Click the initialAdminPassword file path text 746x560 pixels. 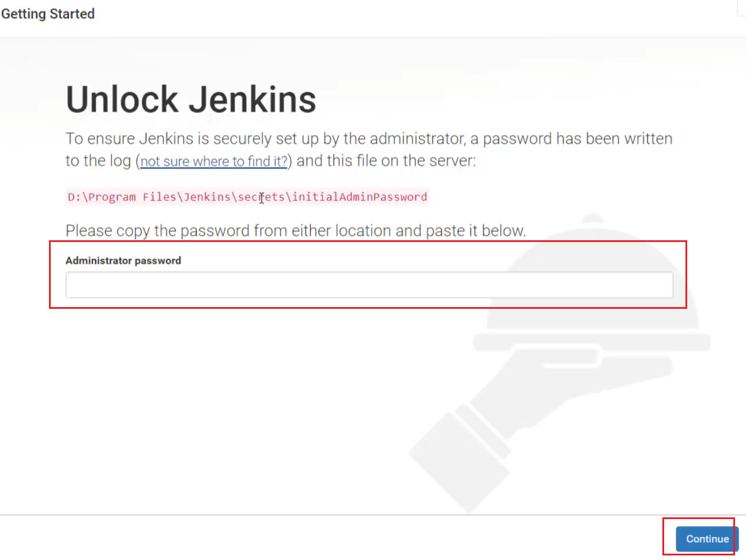[247, 197]
